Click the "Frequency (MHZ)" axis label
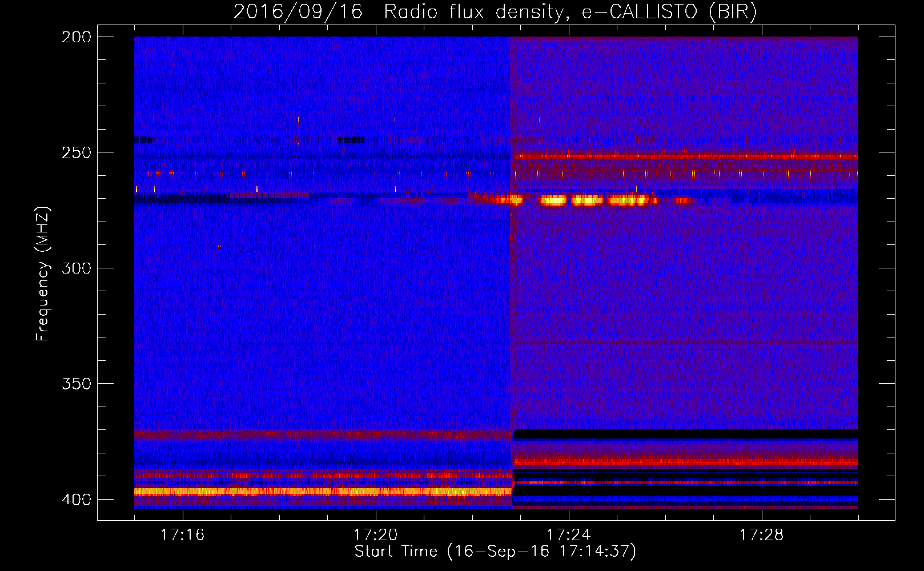This screenshot has width=924, height=571. coord(43,274)
